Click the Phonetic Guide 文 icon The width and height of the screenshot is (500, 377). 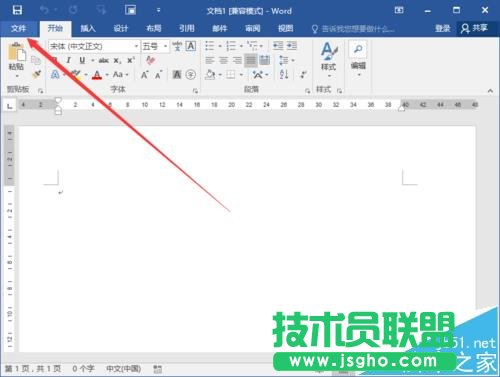click(x=177, y=46)
